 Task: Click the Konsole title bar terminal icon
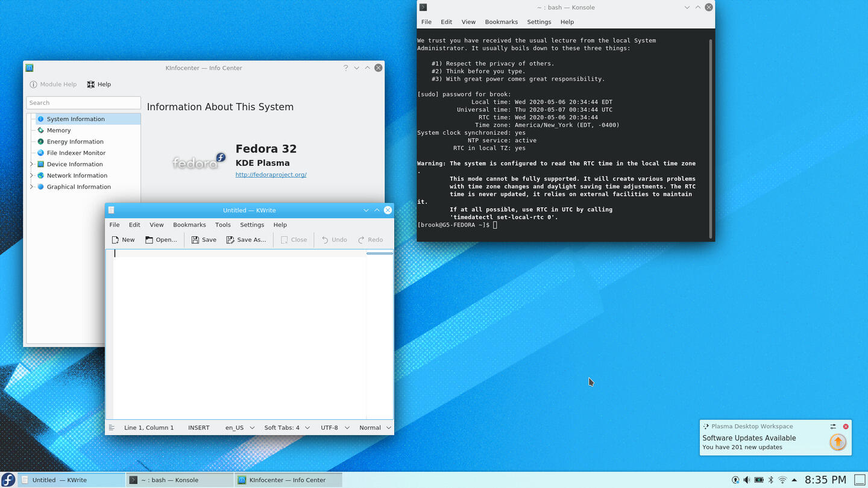[423, 7]
